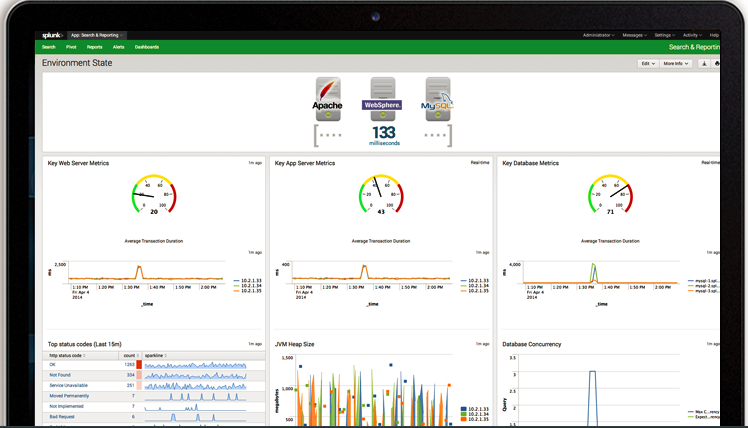The height and width of the screenshot is (428, 748).
Task: Click the red color cell beside count 1263
Action: pos(139,365)
